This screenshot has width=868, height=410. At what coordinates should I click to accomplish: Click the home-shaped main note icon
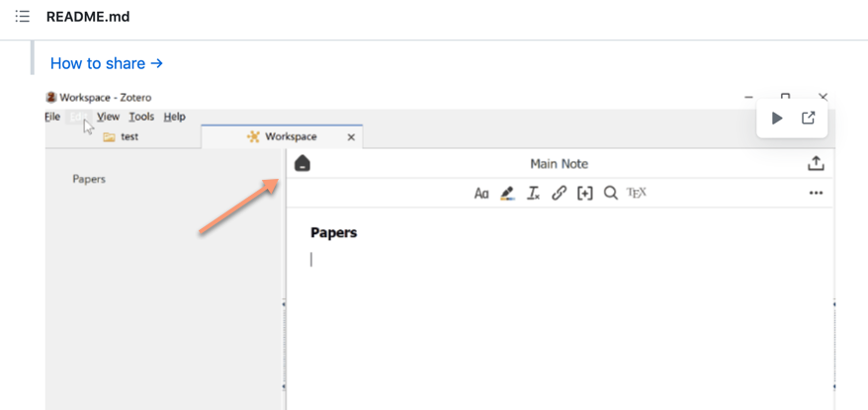(303, 163)
